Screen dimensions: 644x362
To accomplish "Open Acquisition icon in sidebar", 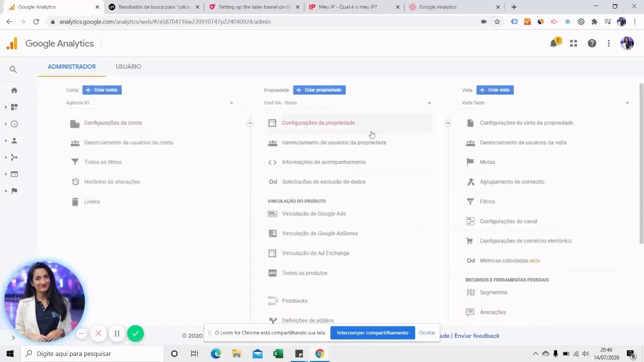I will (x=14, y=157).
